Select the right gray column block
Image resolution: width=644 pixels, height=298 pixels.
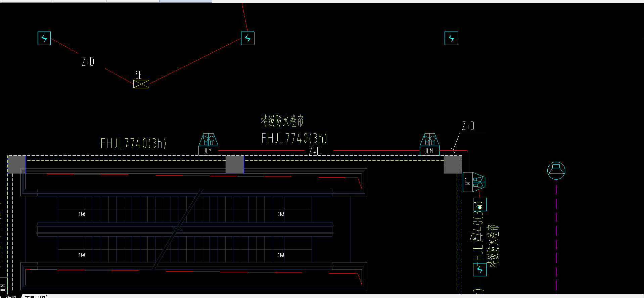pyautogui.click(x=453, y=164)
